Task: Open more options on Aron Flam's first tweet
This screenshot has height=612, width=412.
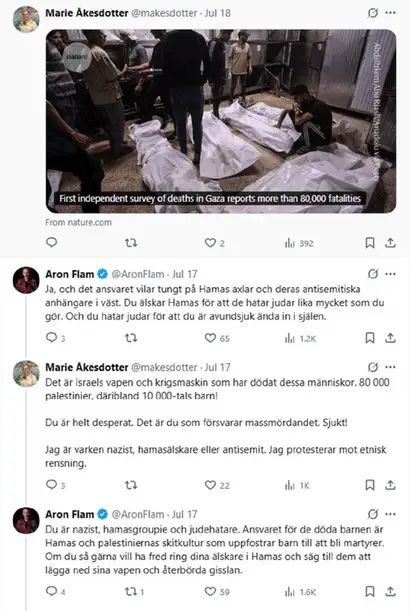Action: (391, 274)
